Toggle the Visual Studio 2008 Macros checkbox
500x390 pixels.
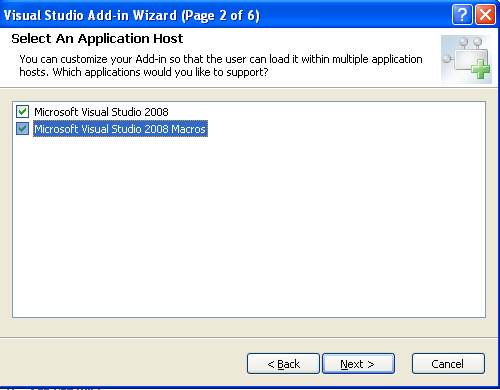pyautogui.click(x=22, y=129)
